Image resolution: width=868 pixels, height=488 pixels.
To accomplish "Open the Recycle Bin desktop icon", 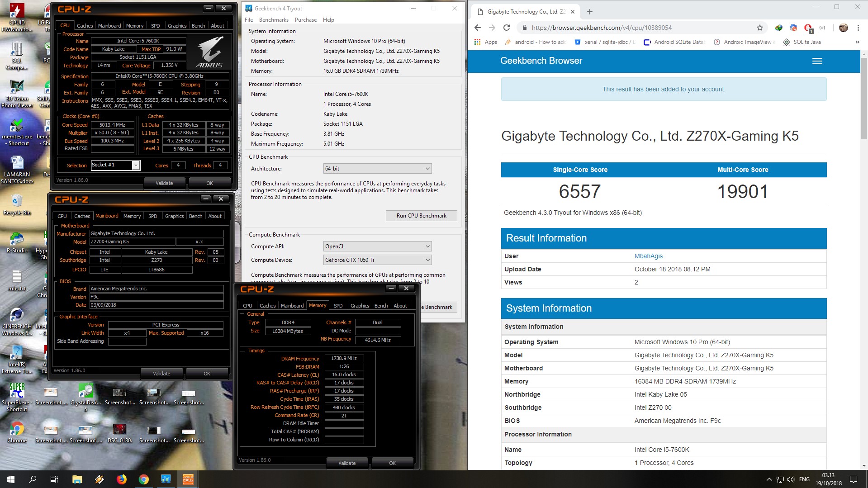I will click(17, 205).
